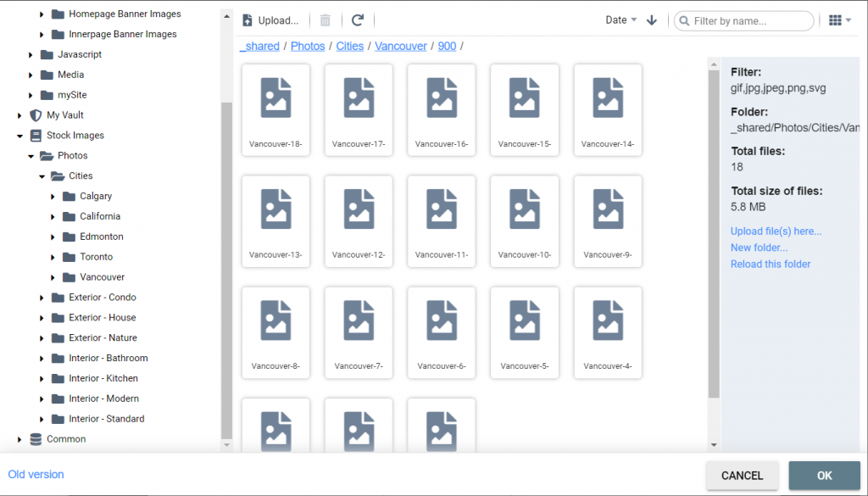The height and width of the screenshot is (496, 868).
Task: Click the Upload file icon in toolbar
Action: (248, 20)
